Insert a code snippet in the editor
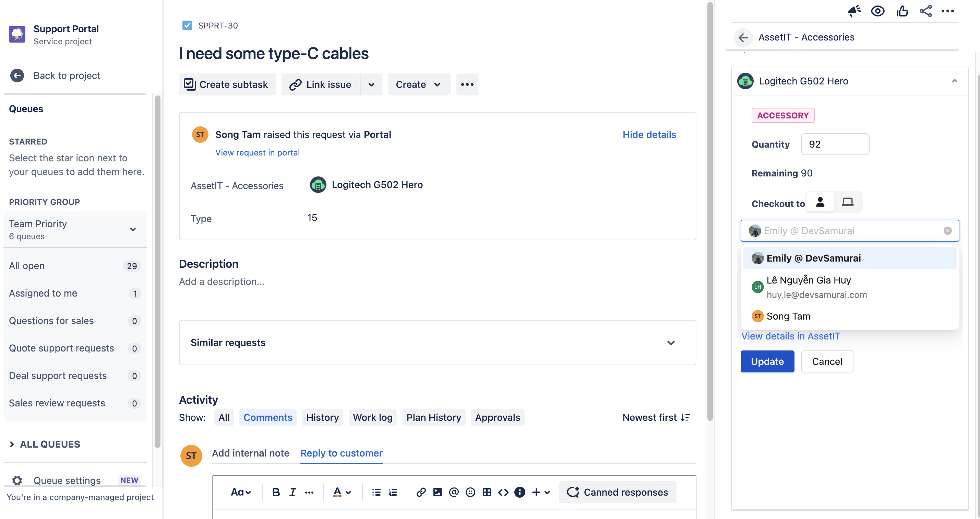Viewport: 980px width, 519px height. coord(503,492)
